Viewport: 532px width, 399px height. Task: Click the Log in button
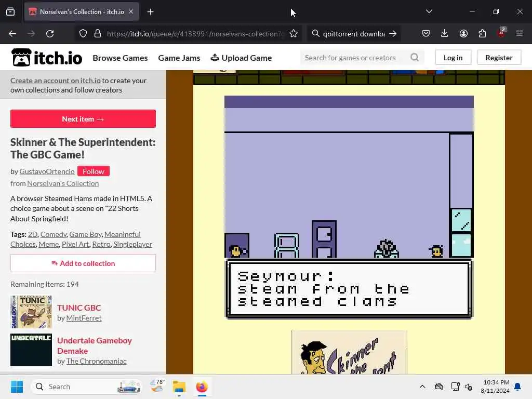click(x=453, y=58)
